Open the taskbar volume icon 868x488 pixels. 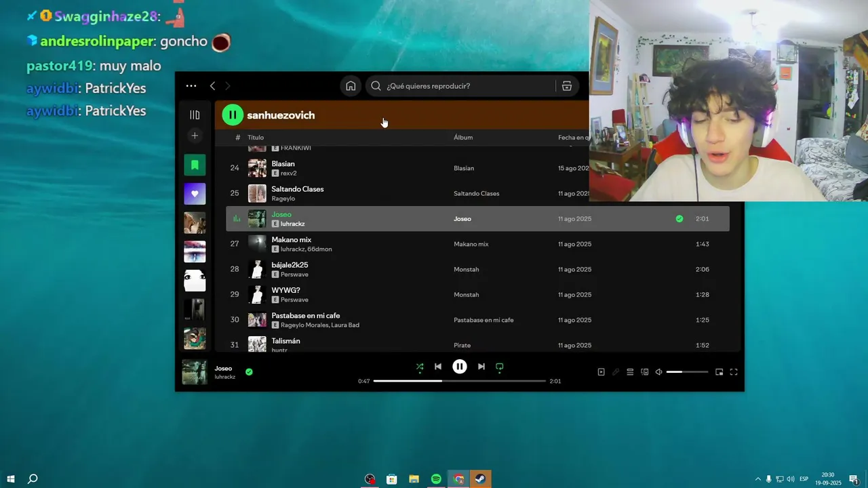tap(791, 479)
